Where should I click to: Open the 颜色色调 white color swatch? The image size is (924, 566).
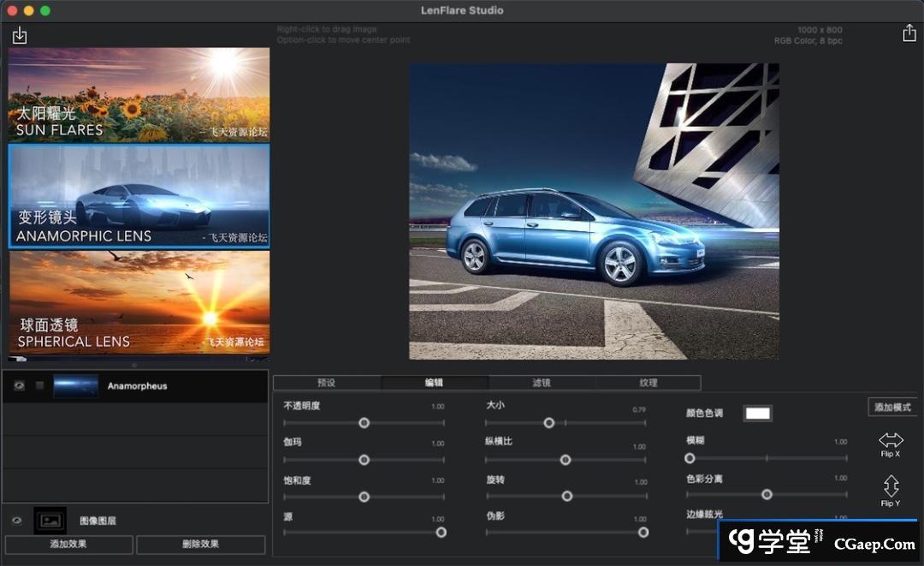[757, 414]
